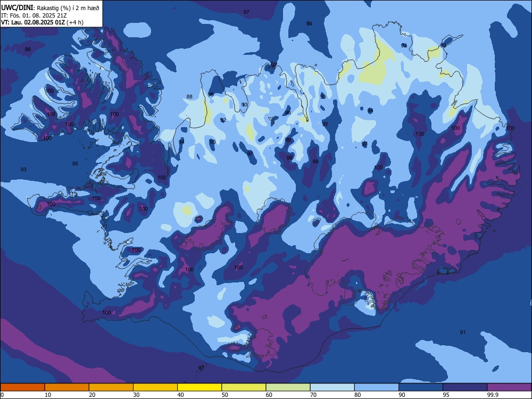Image resolution: width=532 pixels, height=399 pixels.
Task: Click the legend tick label '0'
Action: [x=2, y=395]
